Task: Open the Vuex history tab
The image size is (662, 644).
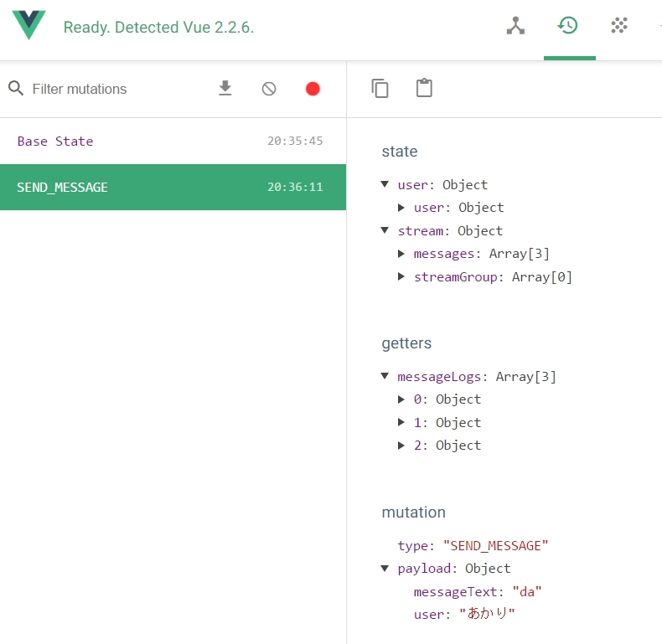Action: pyautogui.click(x=568, y=25)
